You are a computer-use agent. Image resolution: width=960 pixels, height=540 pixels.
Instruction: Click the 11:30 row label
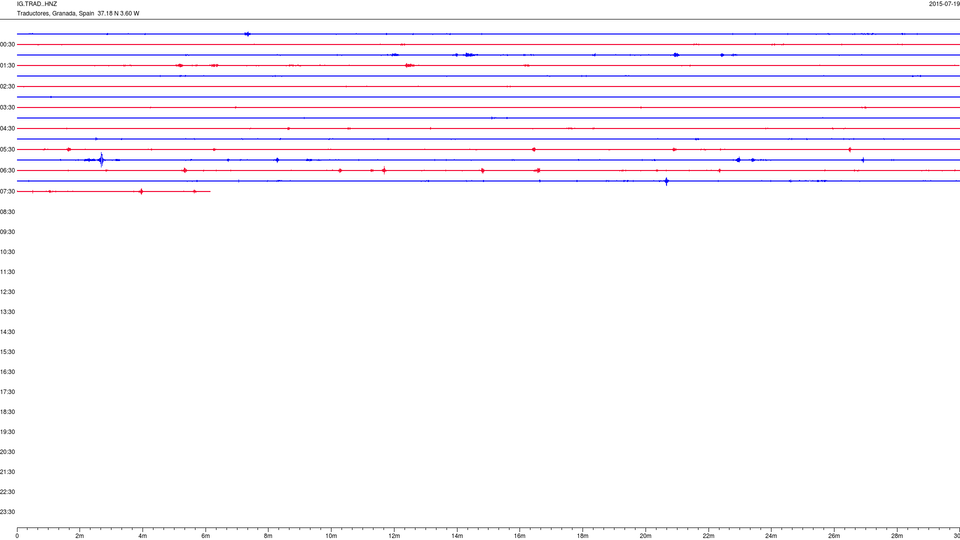click(x=7, y=272)
